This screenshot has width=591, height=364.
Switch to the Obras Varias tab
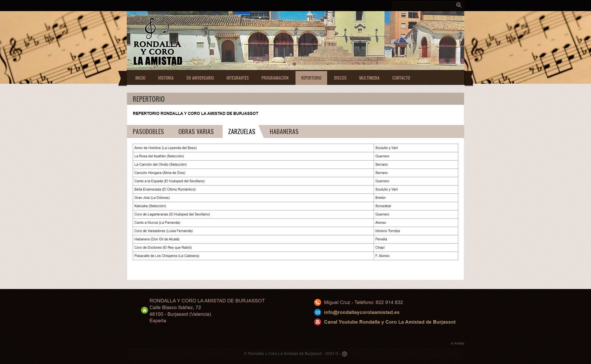tap(196, 132)
